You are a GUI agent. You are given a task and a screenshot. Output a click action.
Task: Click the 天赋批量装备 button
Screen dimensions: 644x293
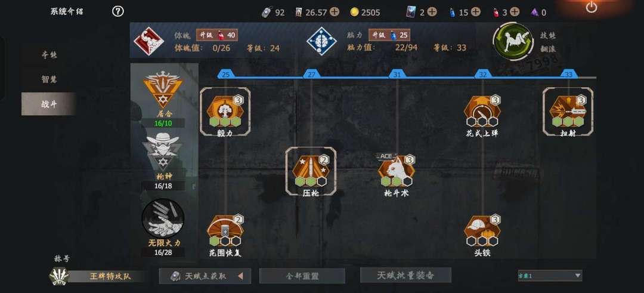click(406, 275)
